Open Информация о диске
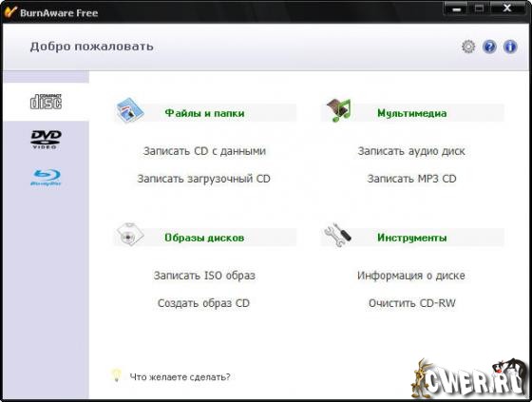This screenshot has width=532, height=402. point(410,276)
